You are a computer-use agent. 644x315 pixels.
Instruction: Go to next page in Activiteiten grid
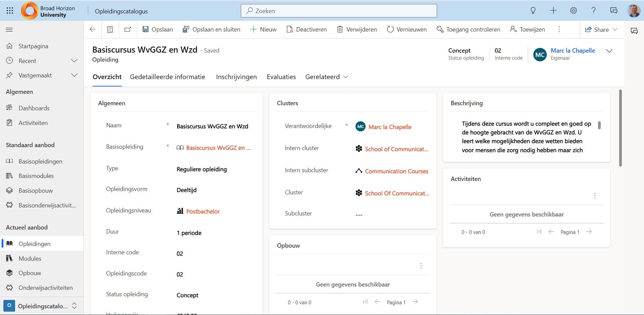pos(589,232)
